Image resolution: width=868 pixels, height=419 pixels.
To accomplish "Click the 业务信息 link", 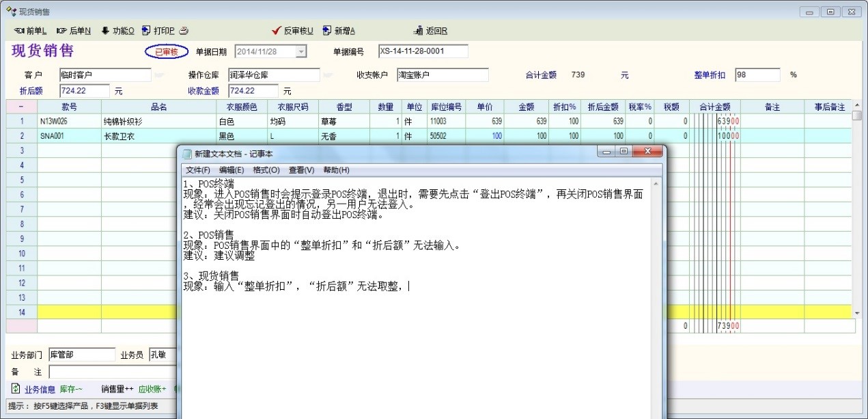I will coord(40,390).
